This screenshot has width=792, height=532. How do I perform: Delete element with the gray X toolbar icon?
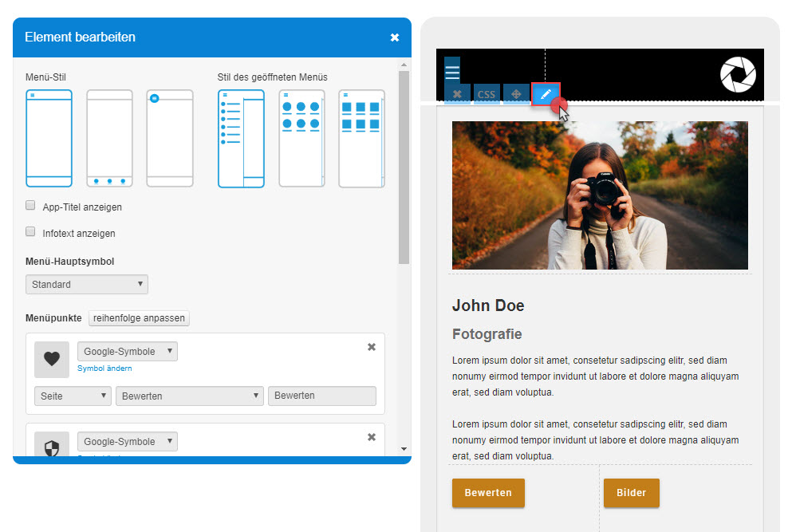(x=457, y=94)
